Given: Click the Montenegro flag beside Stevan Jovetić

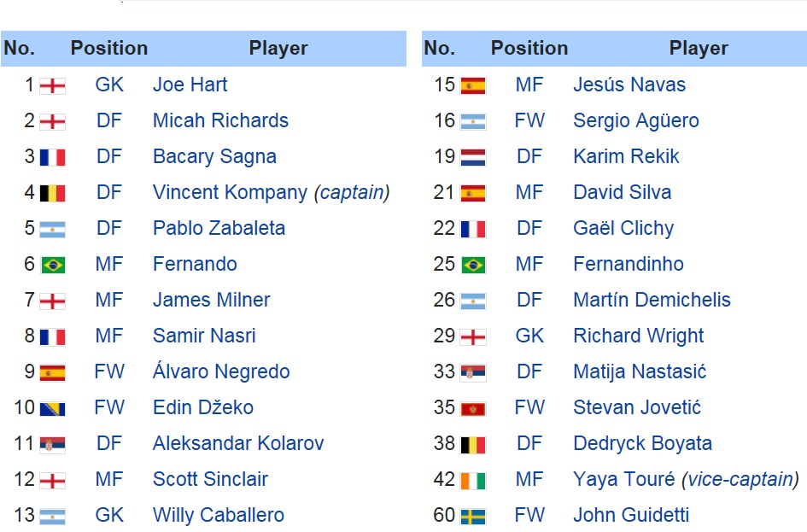Looking at the screenshot, I should (x=473, y=408).
